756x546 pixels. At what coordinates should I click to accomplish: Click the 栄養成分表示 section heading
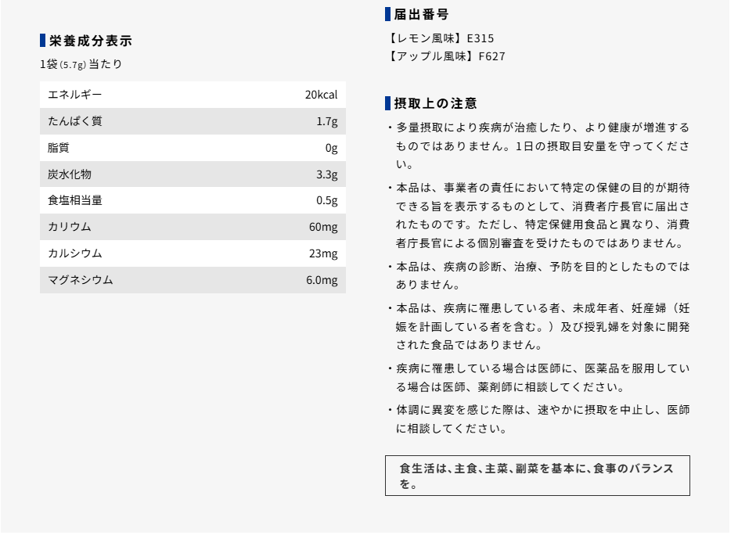tap(90, 41)
